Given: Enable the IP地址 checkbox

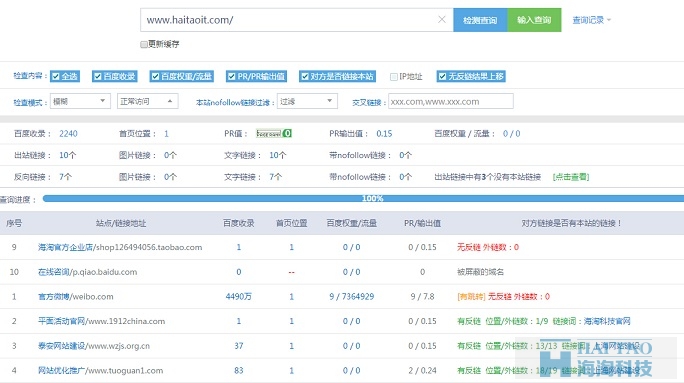Looking at the screenshot, I should pyautogui.click(x=393, y=77).
